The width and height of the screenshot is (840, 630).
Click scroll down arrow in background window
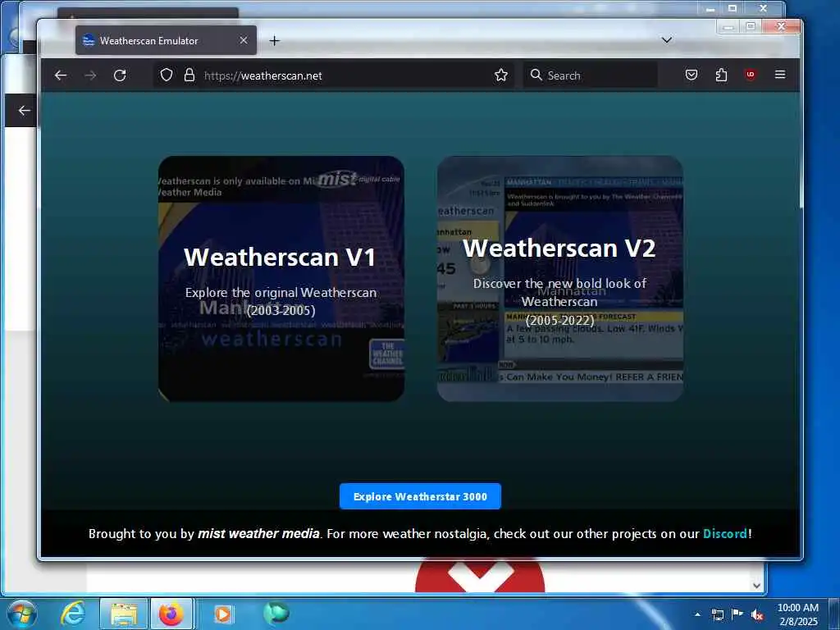(x=756, y=586)
